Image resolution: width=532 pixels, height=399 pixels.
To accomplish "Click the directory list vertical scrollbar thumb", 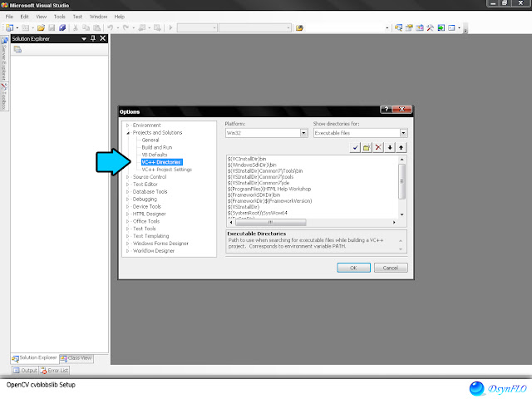I will coord(401,181).
